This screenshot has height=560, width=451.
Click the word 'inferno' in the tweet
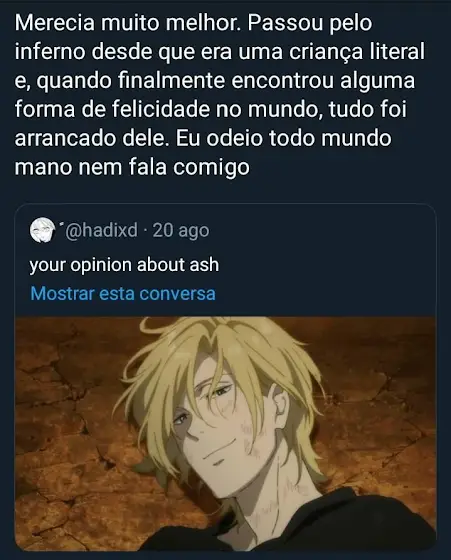pos(50,52)
